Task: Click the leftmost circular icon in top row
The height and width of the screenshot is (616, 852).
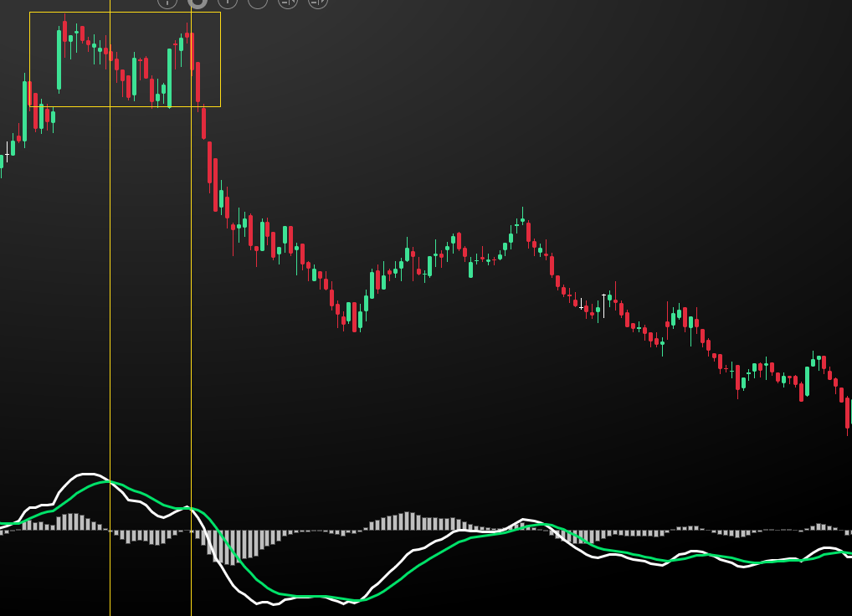Action: point(167,2)
